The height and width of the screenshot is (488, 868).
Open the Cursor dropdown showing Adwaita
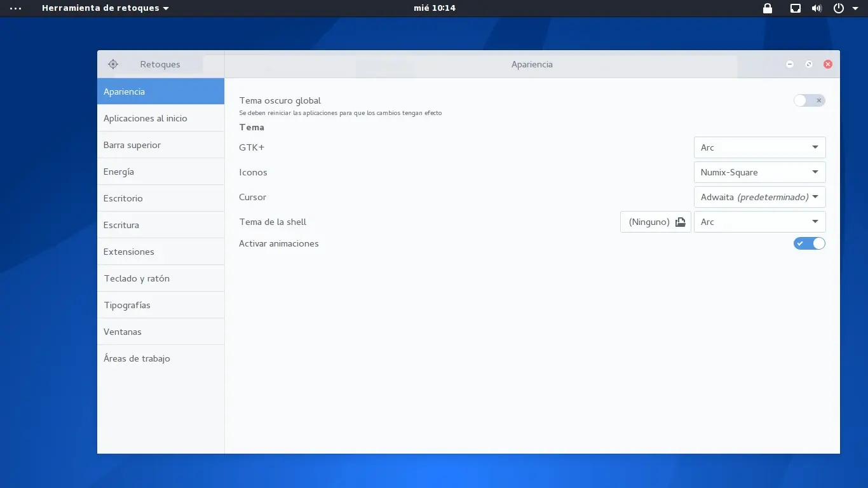pos(760,197)
